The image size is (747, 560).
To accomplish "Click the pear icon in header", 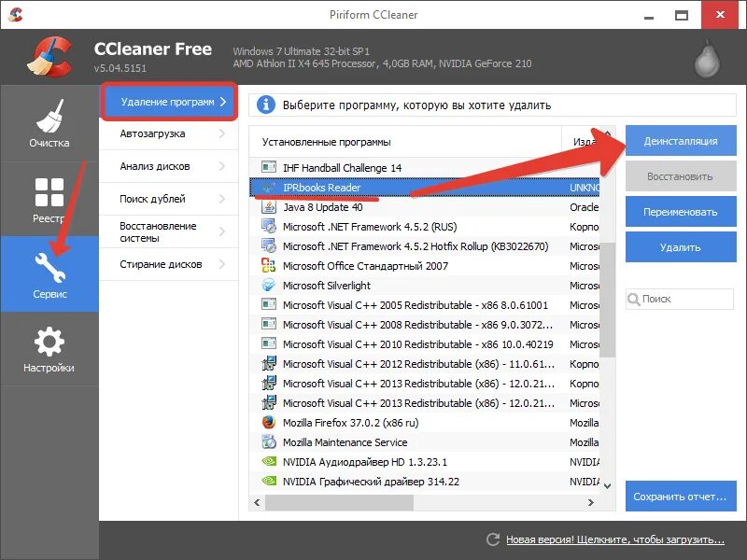I will [707, 60].
